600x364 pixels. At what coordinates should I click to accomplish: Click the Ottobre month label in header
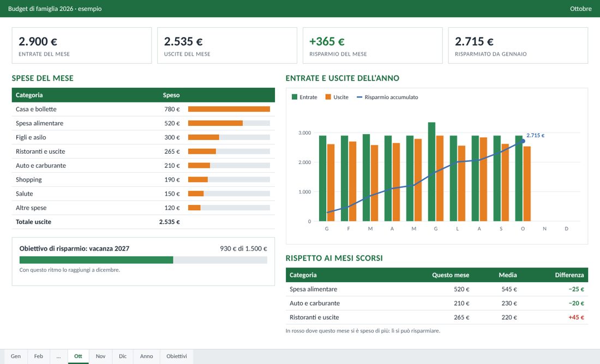point(580,8)
